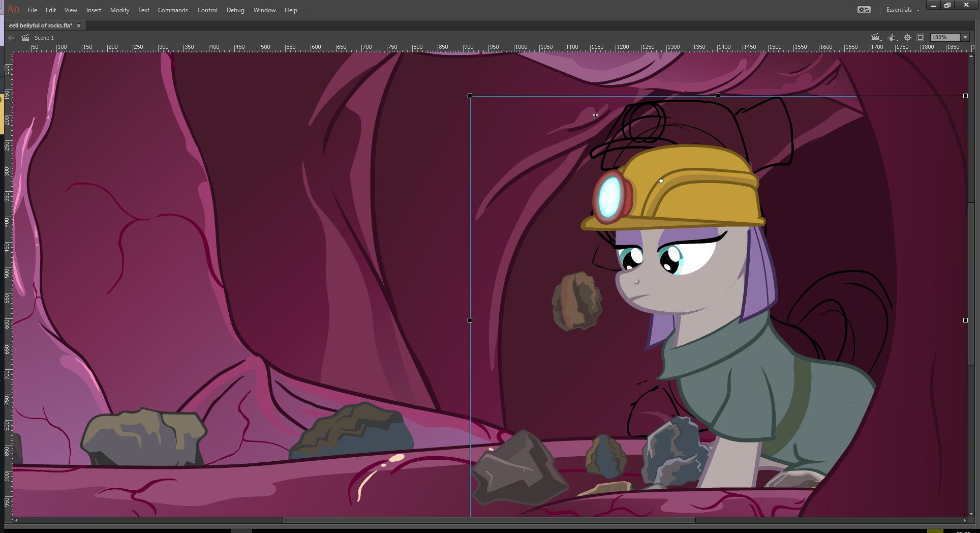The height and width of the screenshot is (533, 980).
Task: Click the back arrow in the edit bar
Action: point(11,38)
